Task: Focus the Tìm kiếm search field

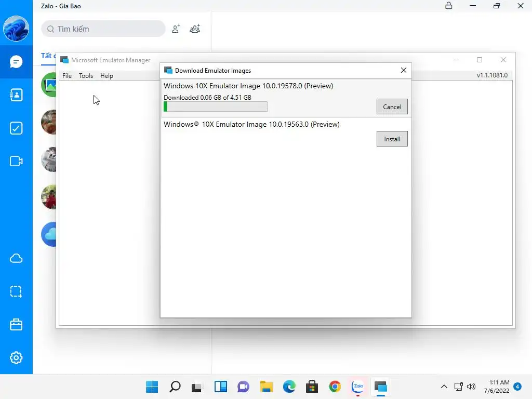Action: pos(103,29)
